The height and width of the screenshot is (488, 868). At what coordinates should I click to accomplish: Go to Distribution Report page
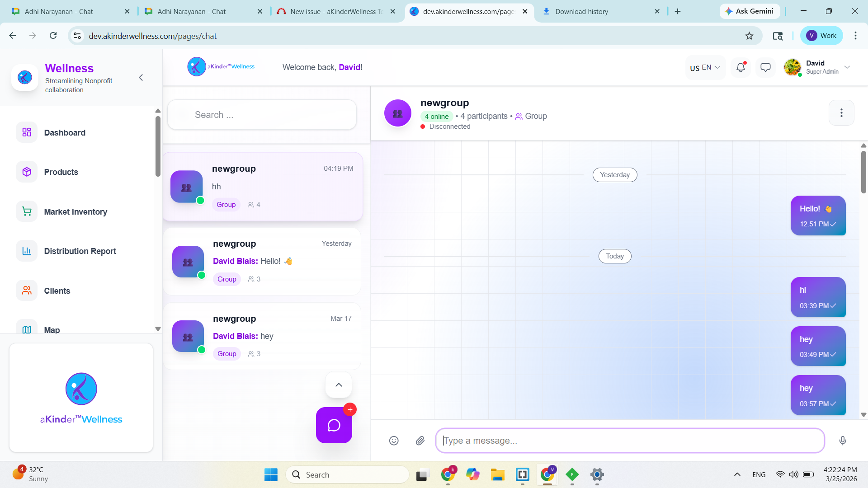pyautogui.click(x=80, y=251)
